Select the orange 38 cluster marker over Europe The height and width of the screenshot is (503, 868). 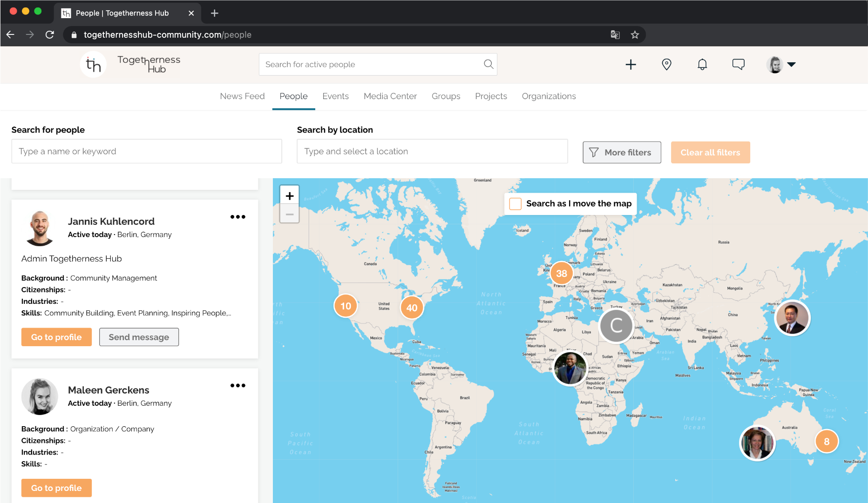(562, 274)
